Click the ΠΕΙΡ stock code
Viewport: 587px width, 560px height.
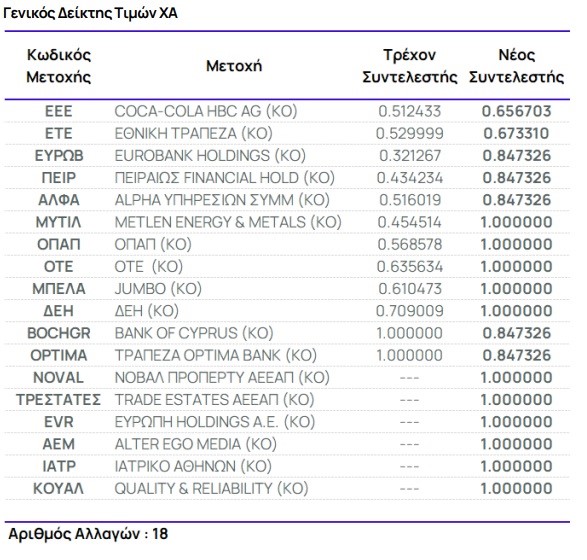(59, 178)
